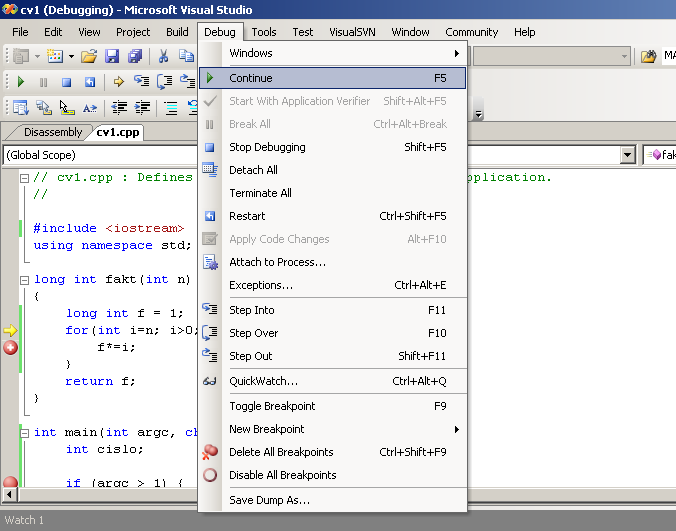
Task: Open Attach to Process dialog
Action: click(332, 262)
